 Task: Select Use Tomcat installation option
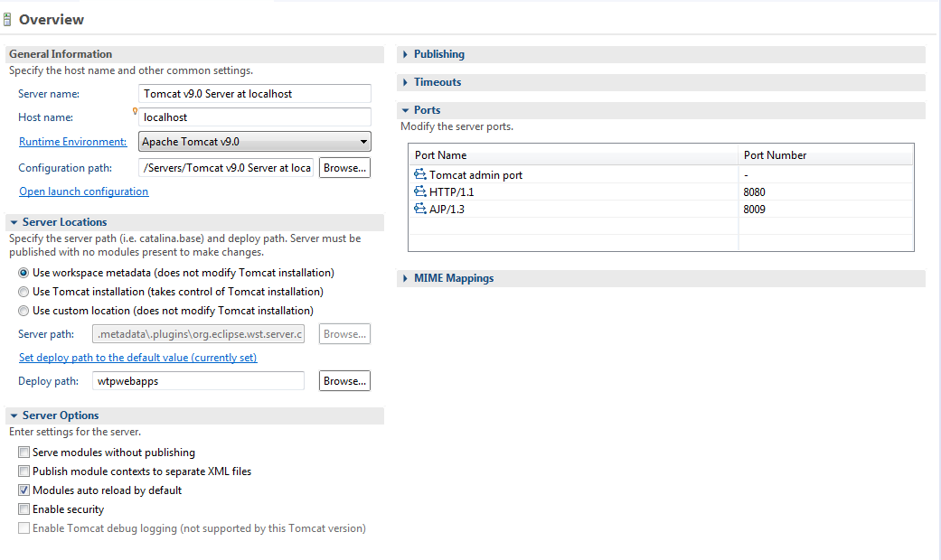click(x=24, y=292)
